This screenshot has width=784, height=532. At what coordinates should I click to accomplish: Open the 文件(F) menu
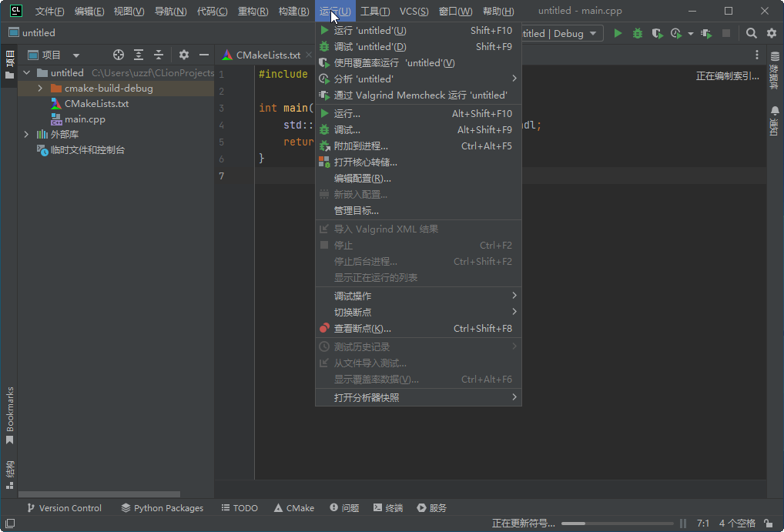[x=49, y=11]
